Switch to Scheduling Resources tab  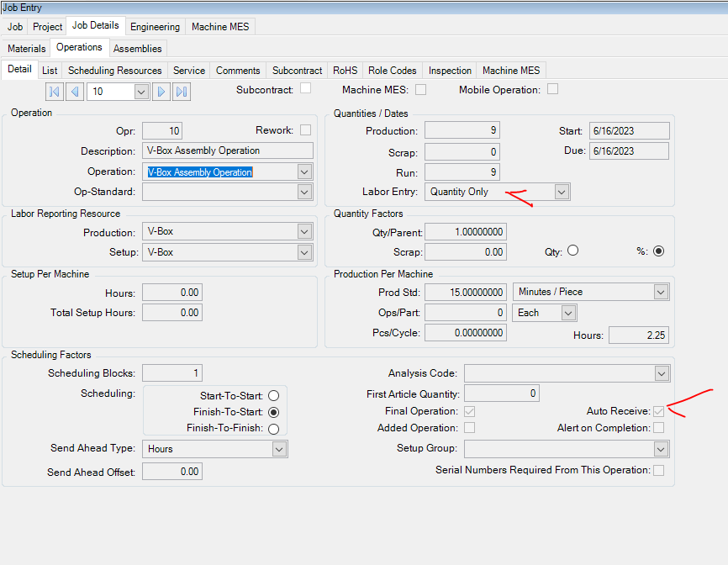[114, 71]
